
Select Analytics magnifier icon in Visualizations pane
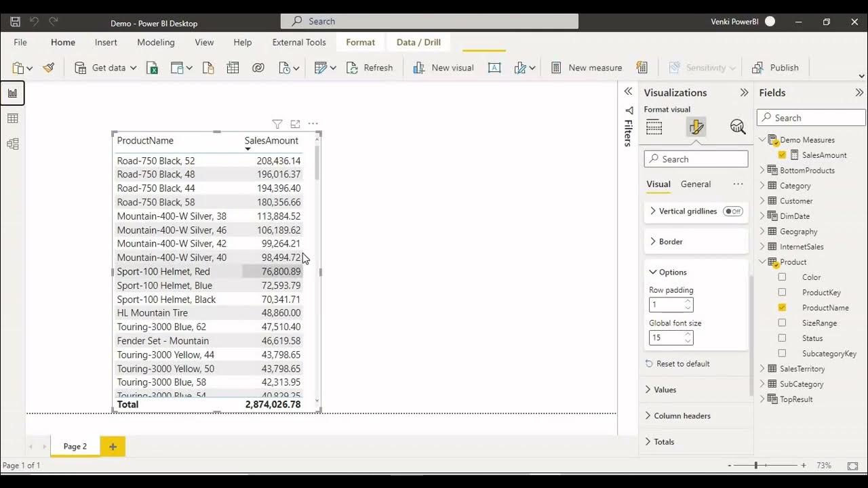738,127
